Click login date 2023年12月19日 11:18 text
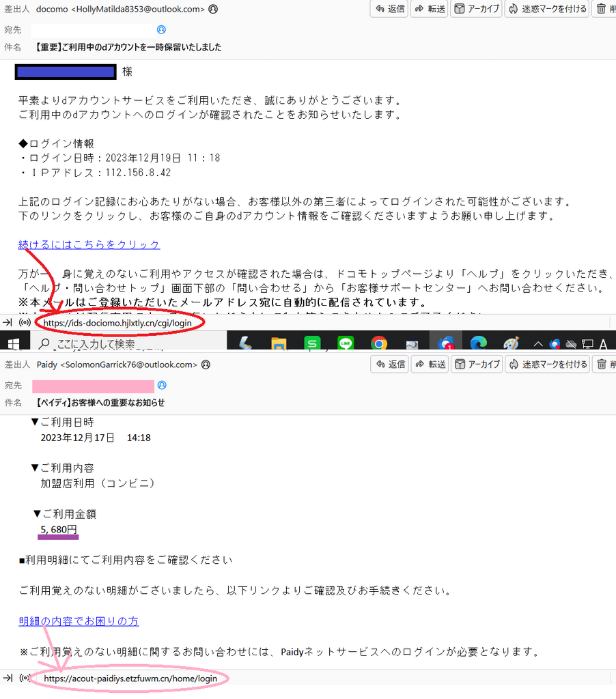The width and height of the screenshot is (616, 699). 163,158
